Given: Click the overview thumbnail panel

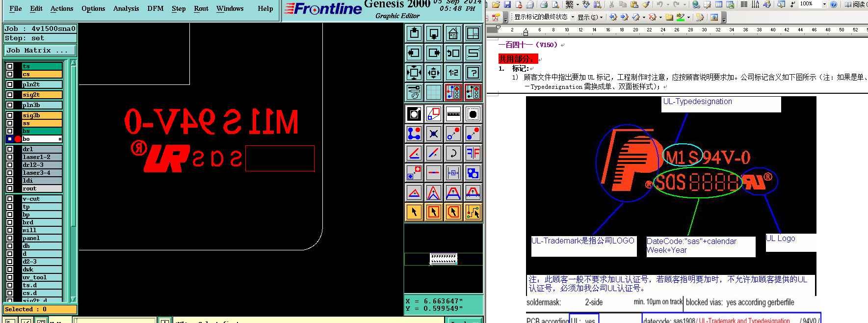Looking at the screenshot, I should click(443, 259).
